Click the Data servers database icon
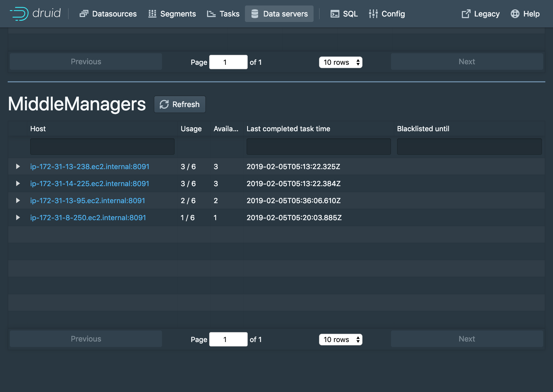The image size is (553, 392). pyautogui.click(x=255, y=14)
